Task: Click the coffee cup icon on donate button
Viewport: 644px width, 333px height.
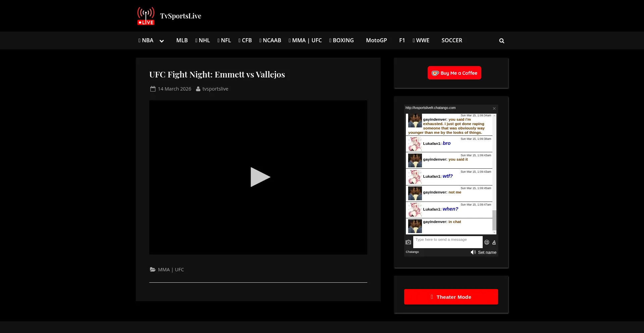Action: (435, 73)
